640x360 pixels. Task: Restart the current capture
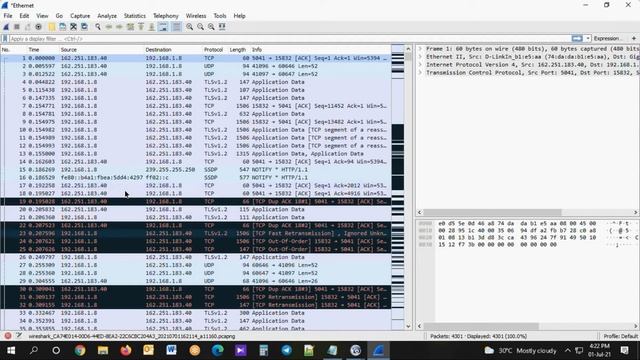[27, 27]
